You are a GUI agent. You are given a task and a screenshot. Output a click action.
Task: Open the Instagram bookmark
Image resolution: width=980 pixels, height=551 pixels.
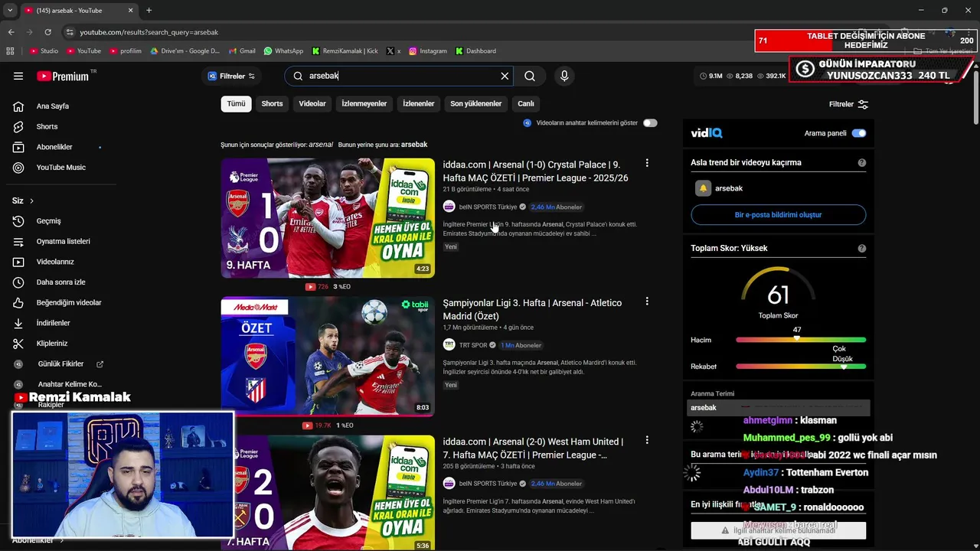tap(427, 51)
